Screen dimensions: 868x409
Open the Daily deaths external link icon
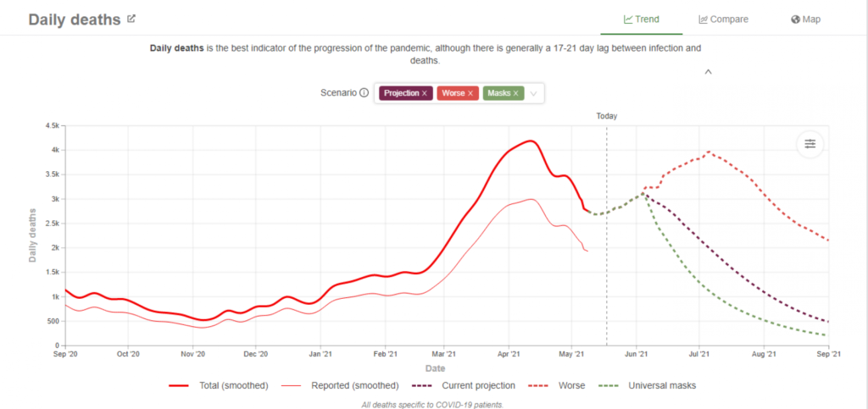tap(131, 19)
